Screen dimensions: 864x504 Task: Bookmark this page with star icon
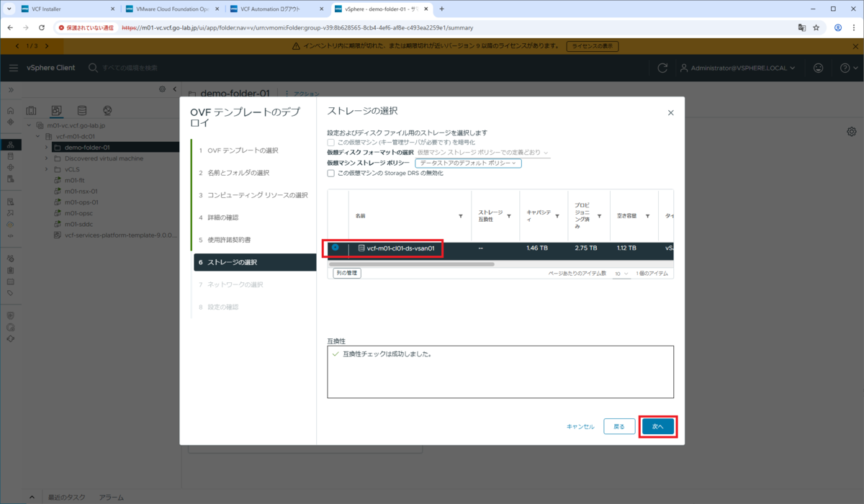[816, 27]
